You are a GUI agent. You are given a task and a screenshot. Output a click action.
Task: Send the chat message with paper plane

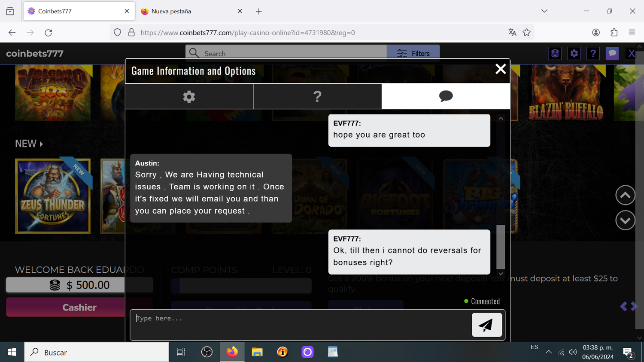(486, 325)
